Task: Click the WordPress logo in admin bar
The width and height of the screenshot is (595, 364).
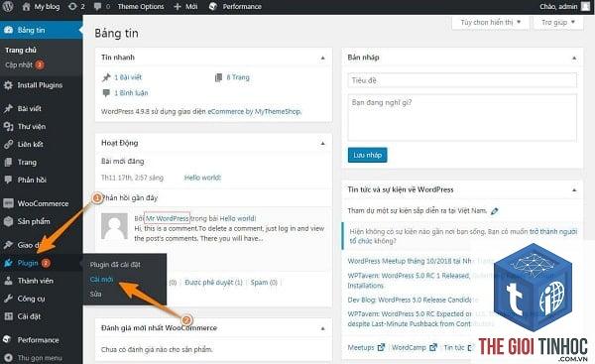Action: click(x=8, y=7)
